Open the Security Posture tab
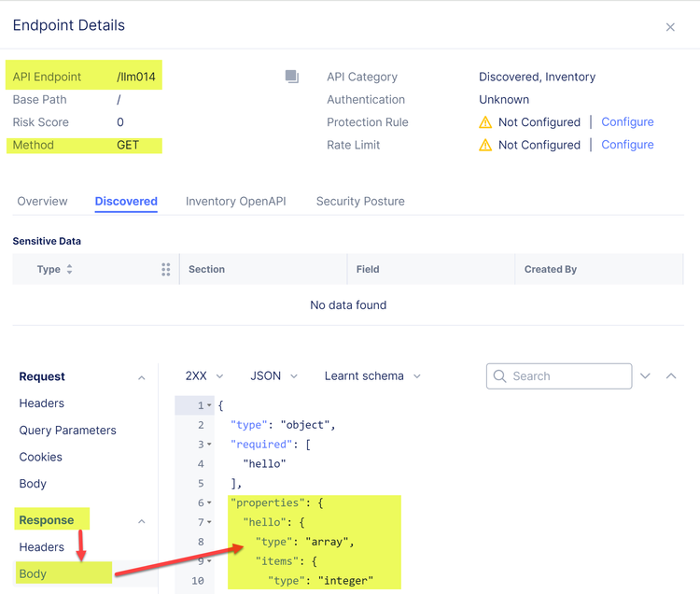 coord(360,201)
